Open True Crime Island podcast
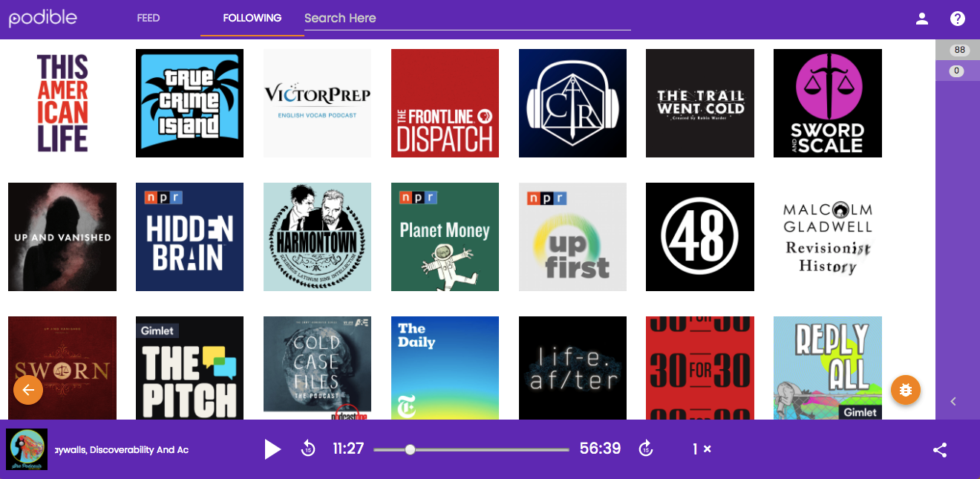Viewport: 980px width, 479px height. click(189, 103)
